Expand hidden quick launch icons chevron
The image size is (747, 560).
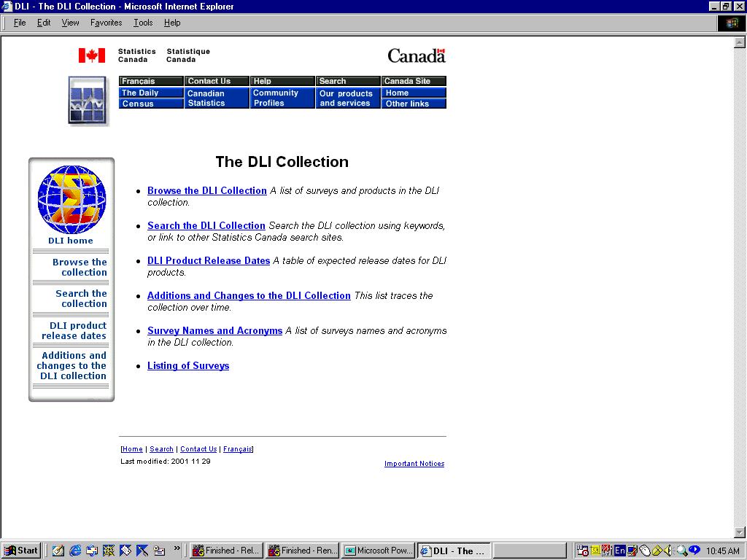(177, 548)
